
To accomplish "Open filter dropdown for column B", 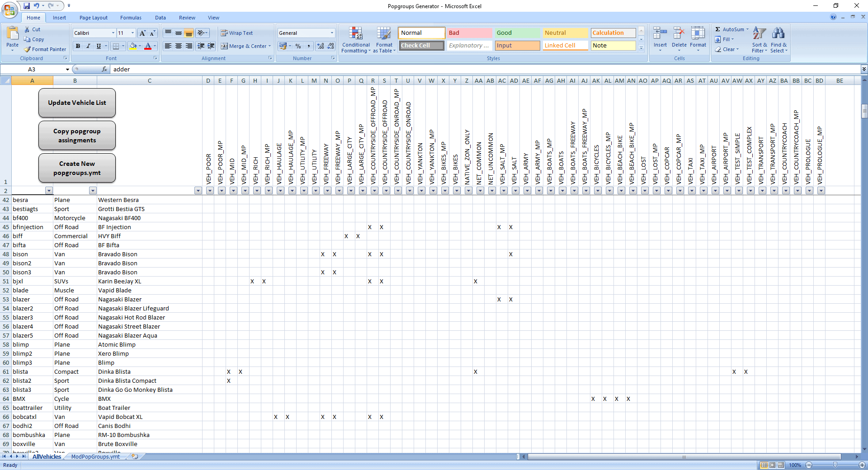I will coord(93,191).
